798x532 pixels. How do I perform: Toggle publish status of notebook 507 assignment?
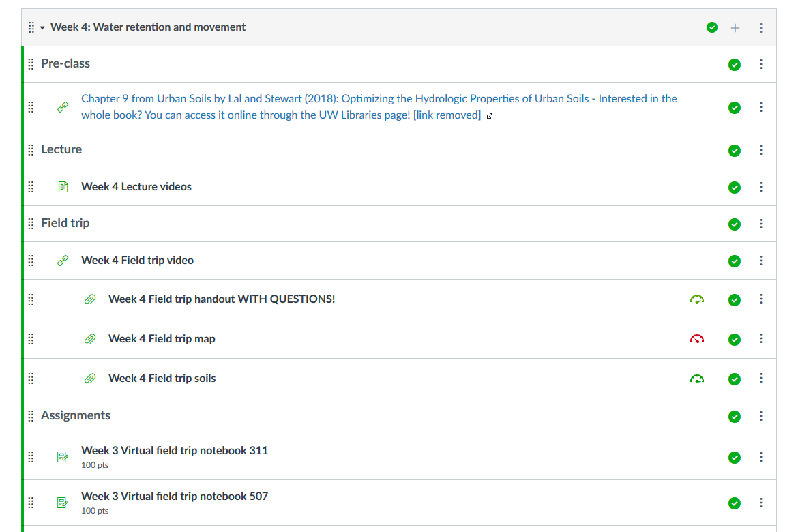[734, 503]
